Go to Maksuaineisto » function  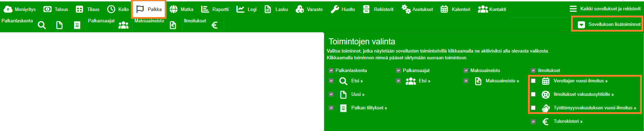pyautogui.click(x=502, y=81)
